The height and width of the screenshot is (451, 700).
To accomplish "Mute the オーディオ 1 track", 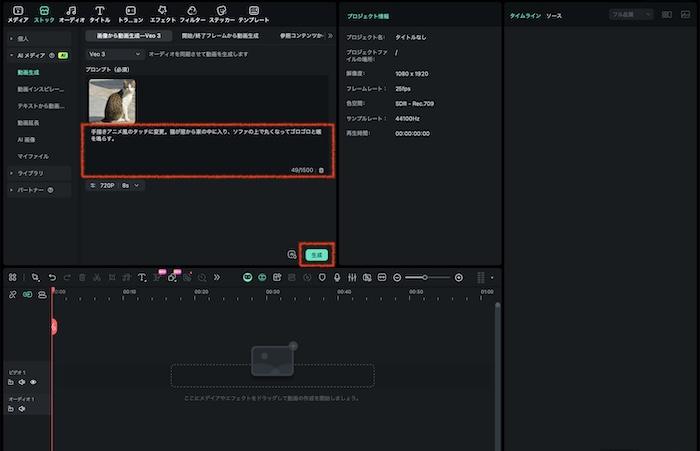I will point(22,409).
